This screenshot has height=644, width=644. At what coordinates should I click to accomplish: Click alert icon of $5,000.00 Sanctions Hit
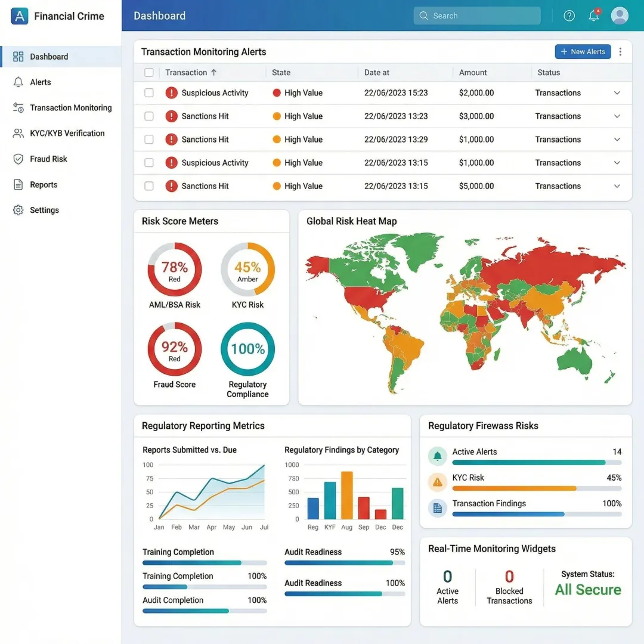[171, 186]
